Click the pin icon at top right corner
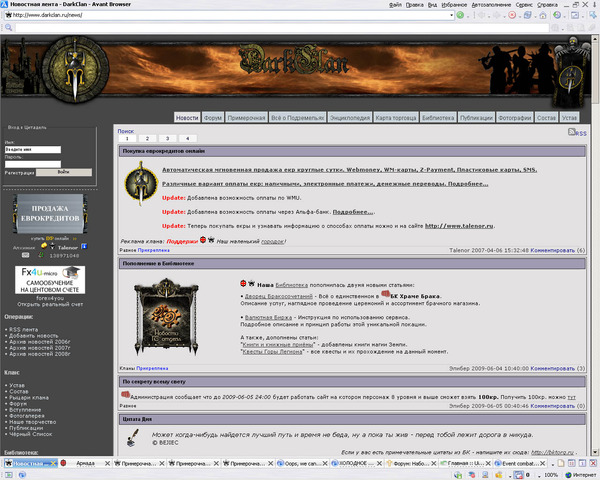The width and height of the screenshot is (600, 480). 593,15
